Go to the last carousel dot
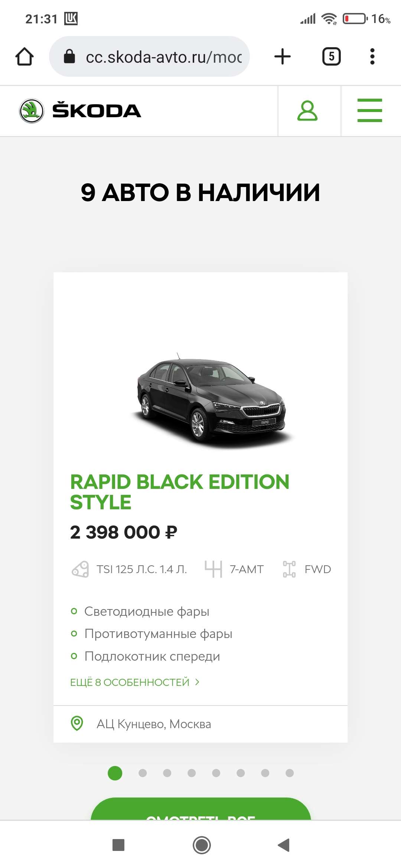The height and width of the screenshot is (868, 401). 290,773
